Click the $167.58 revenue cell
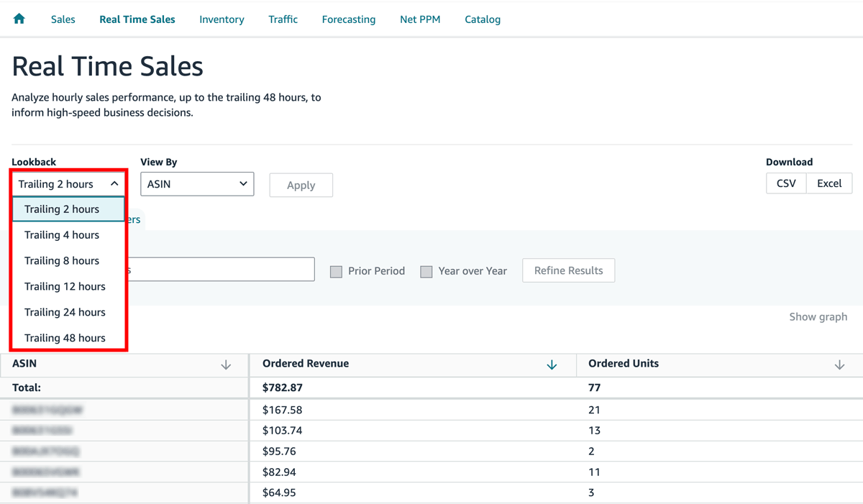The image size is (863, 504). (x=413, y=410)
